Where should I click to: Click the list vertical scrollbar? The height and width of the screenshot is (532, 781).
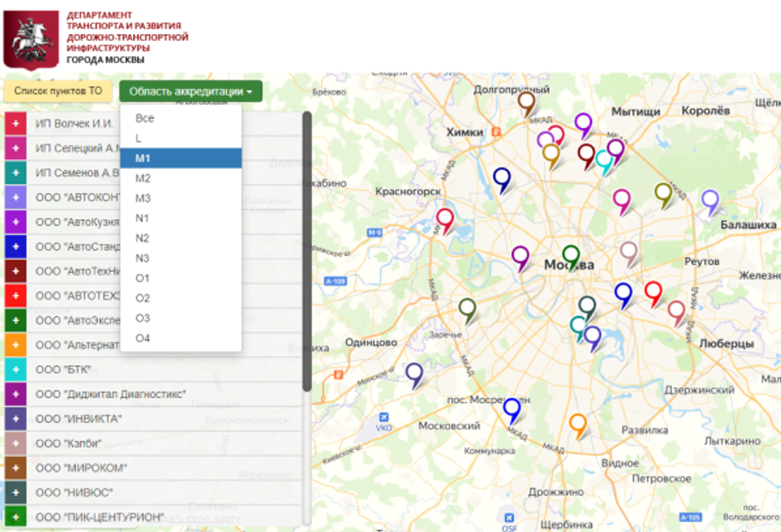pos(307,252)
